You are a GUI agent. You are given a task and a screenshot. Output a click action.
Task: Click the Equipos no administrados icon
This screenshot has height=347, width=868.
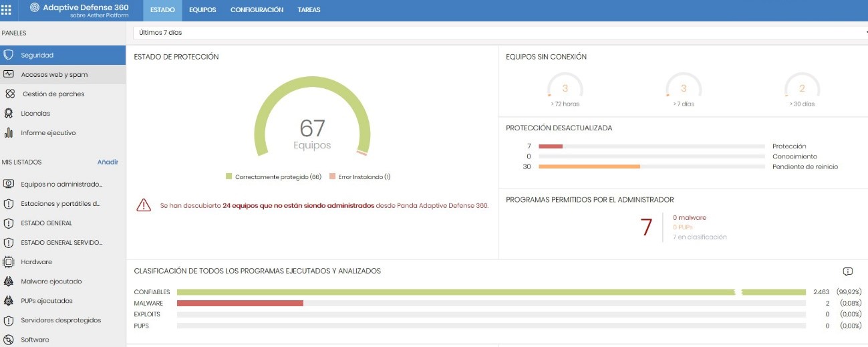(9, 184)
